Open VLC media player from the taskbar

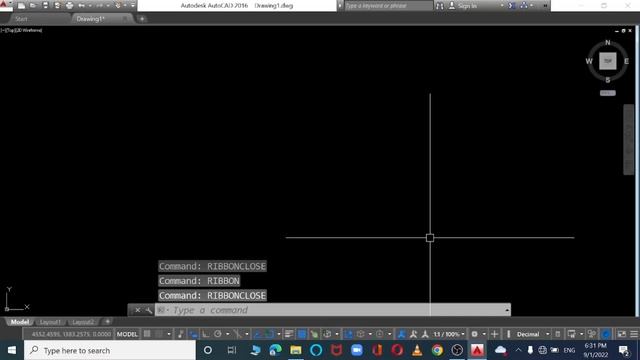click(x=417, y=350)
